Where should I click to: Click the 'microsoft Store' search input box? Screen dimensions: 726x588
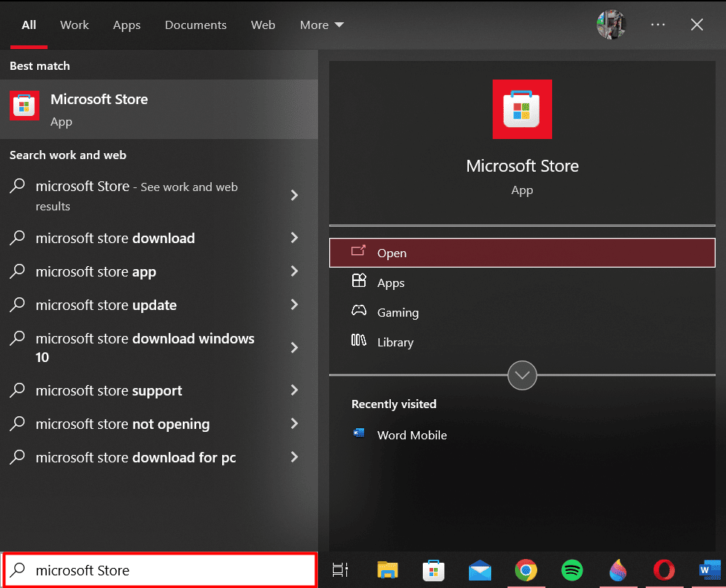pyautogui.click(x=160, y=570)
